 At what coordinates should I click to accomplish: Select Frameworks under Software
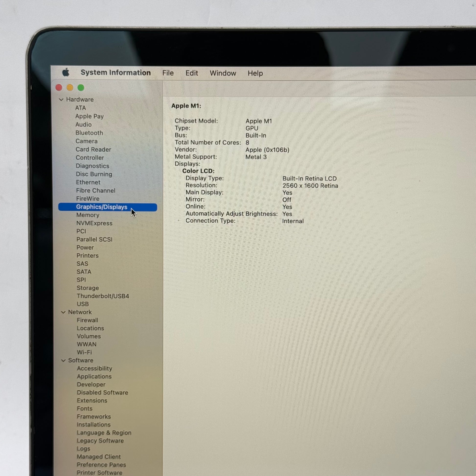(94, 417)
